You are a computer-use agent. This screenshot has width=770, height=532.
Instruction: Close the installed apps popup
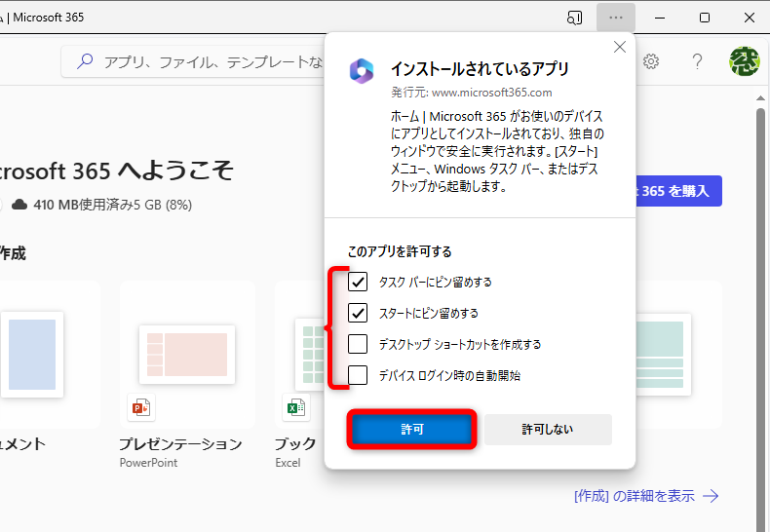click(620, 47)
